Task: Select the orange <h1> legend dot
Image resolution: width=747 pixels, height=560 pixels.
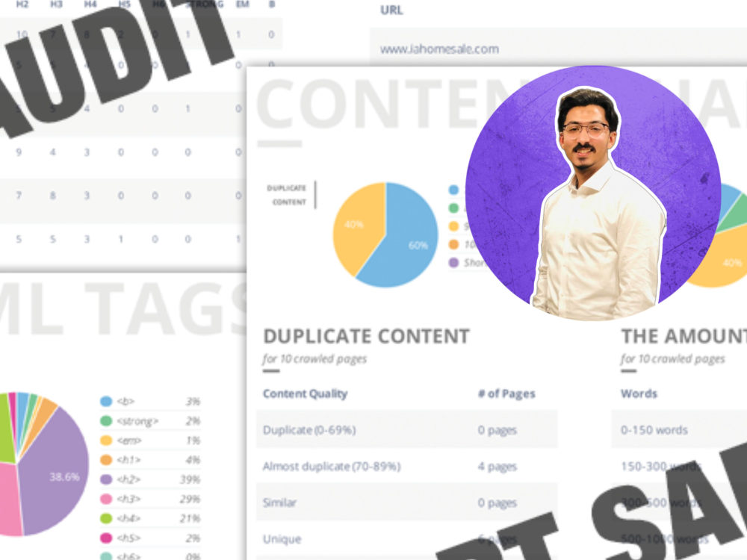Action: click(106, 460)
